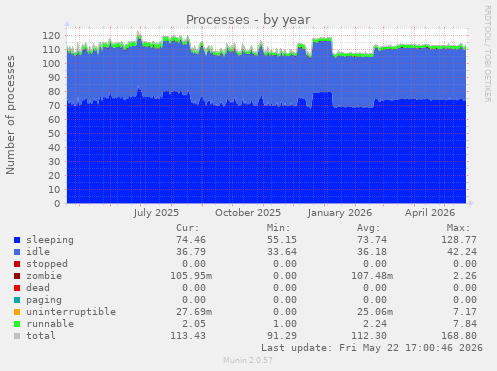The height and width of the screenshot is (371, 497).
Task: Click the y-axis label 50
Action: 54,134
